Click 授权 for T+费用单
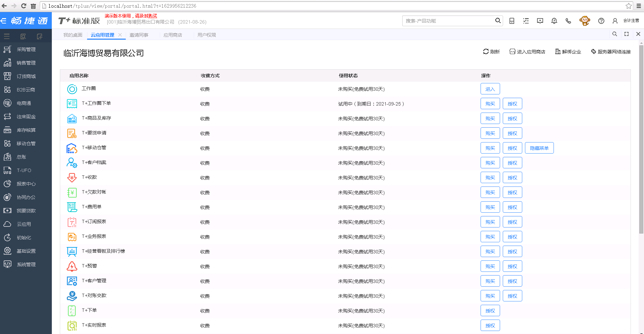Viewport: 644px width, 334px height. 513,207
